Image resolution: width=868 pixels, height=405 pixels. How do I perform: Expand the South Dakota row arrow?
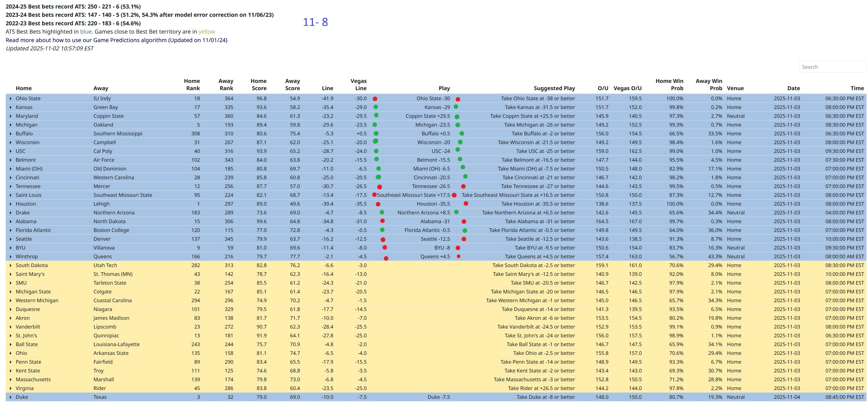coord(10,266)
